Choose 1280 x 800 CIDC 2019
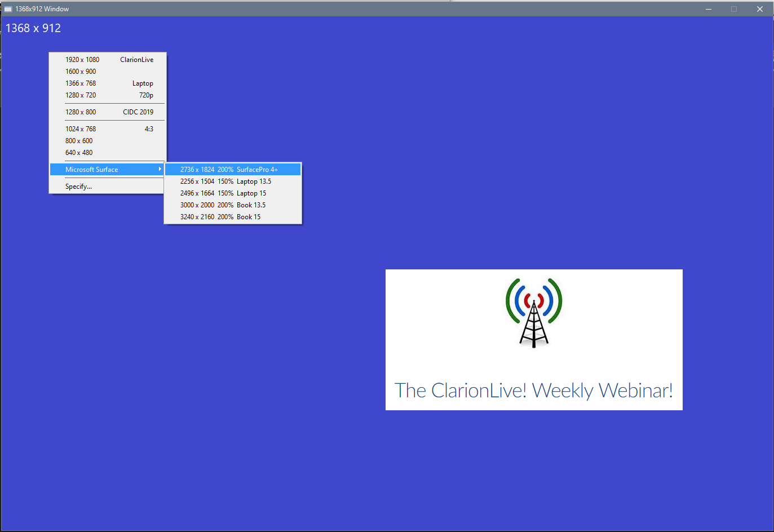Image resolution: width=774 pixels, height=532 pixels. click(x=108, y=112)
